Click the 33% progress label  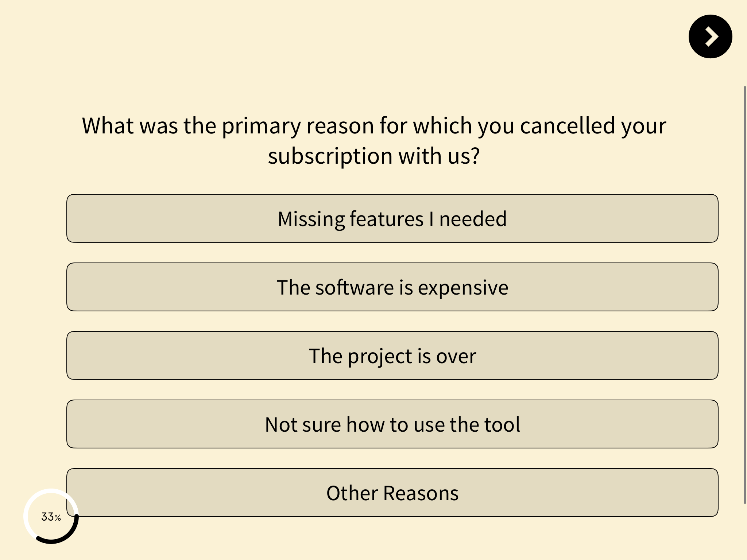(x=51, y=517)
